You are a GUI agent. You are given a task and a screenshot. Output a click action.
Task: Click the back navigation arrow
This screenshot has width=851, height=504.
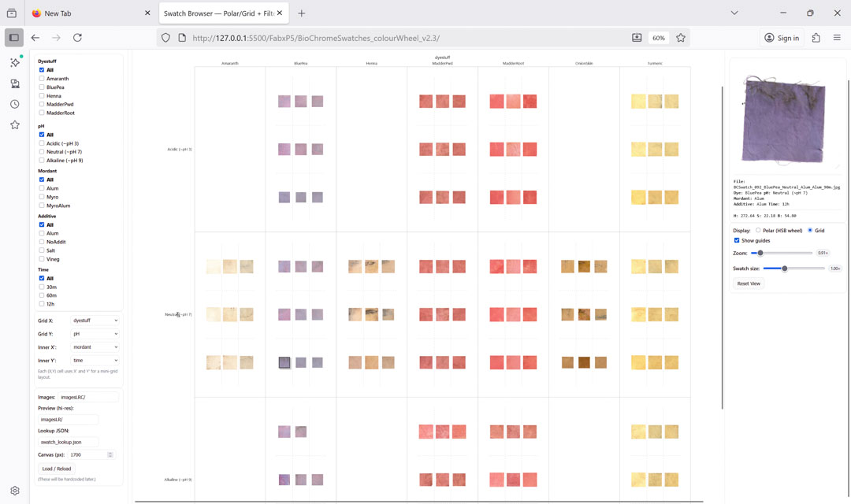point(35,38)
